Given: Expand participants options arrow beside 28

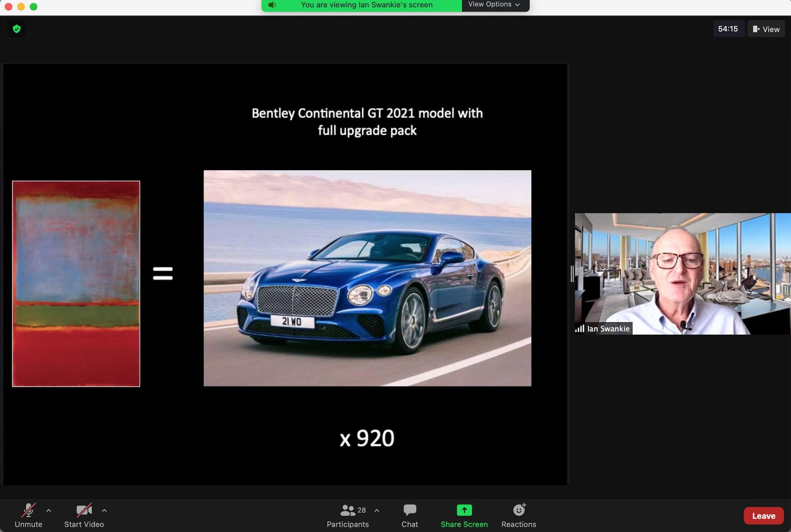Looking at the screenshot, I should click(377, 510).
